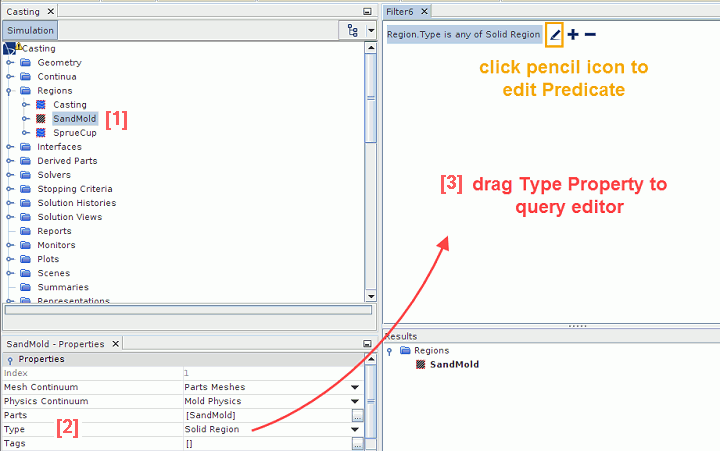Screen dimensions: 720x451
Task: Select the Simulation tab
Action: 30,30
